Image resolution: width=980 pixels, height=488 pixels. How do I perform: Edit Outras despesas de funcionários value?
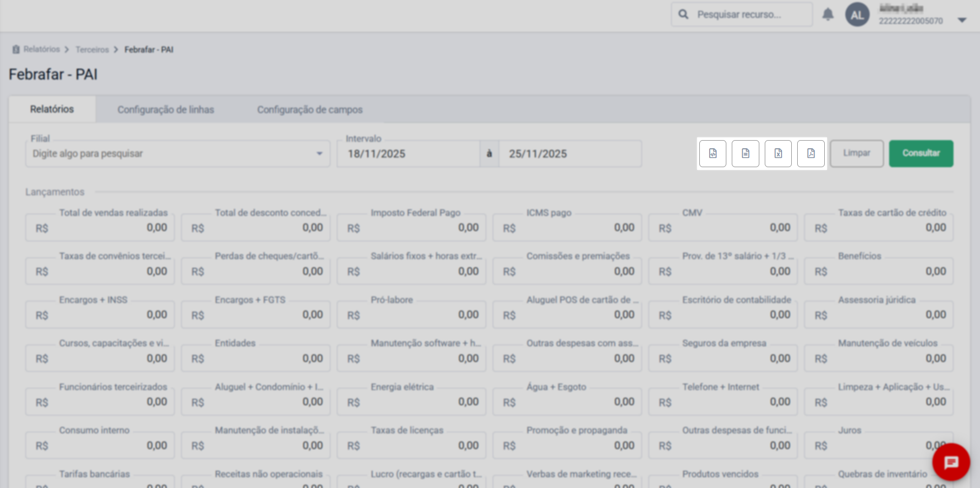coord(723,446)
